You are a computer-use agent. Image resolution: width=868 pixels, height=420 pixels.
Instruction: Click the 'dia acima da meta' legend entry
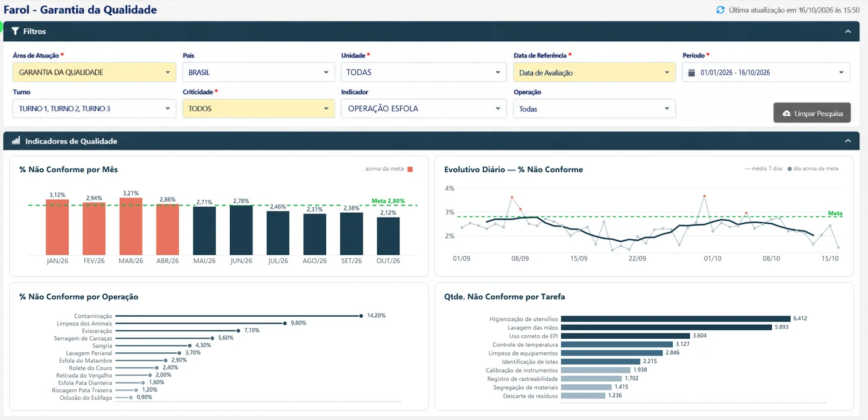812,168
